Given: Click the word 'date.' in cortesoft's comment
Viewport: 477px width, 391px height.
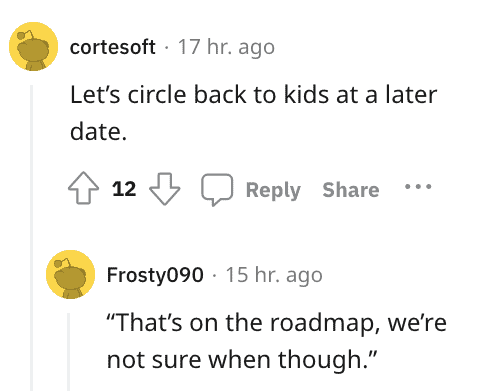Looking at the screenshot, I should tap(99, 131).
